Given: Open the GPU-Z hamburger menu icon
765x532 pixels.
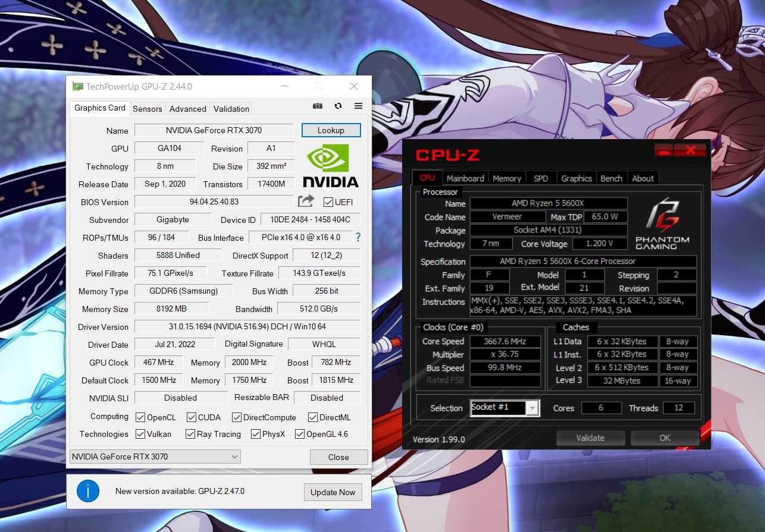Looking at the screenshot, I should tap(358, 106).
